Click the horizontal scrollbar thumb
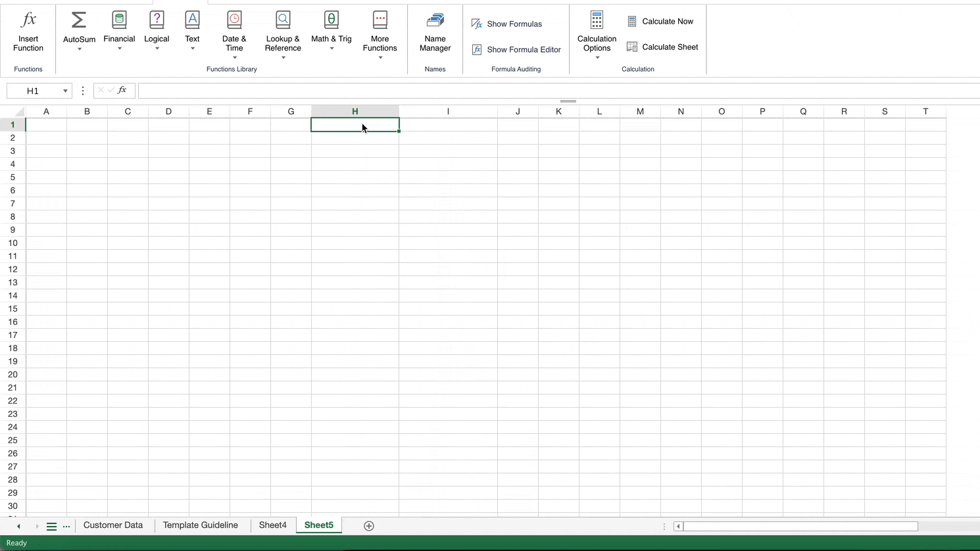Viewport: 980px width, 551px height. point(800,526)
